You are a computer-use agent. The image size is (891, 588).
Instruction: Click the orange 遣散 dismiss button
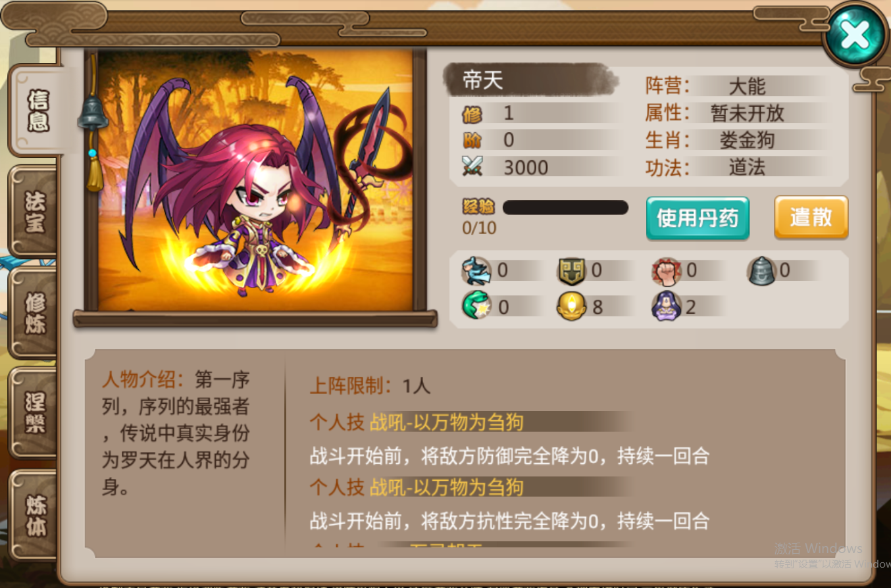coord(811,217)
